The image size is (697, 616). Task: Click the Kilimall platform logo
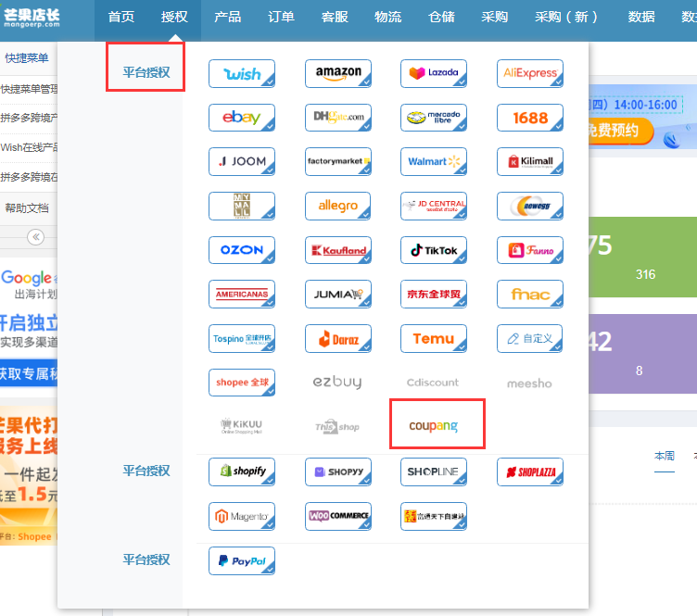coord(530,162)
